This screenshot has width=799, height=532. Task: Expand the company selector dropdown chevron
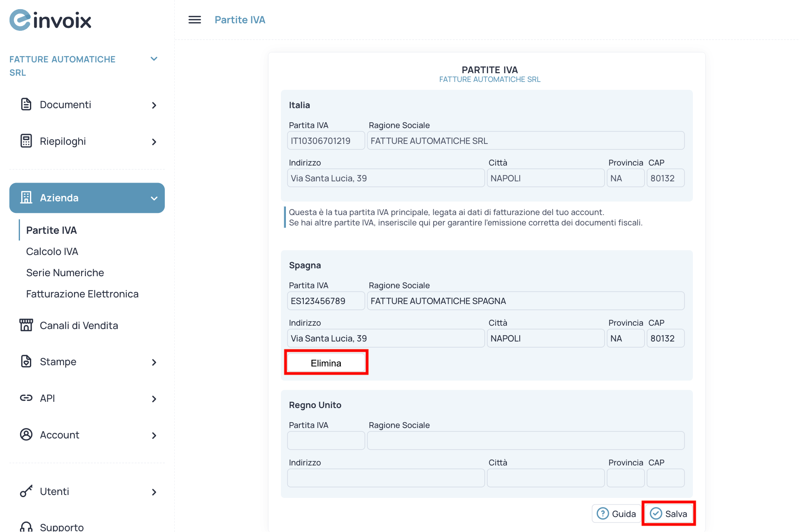154,59
